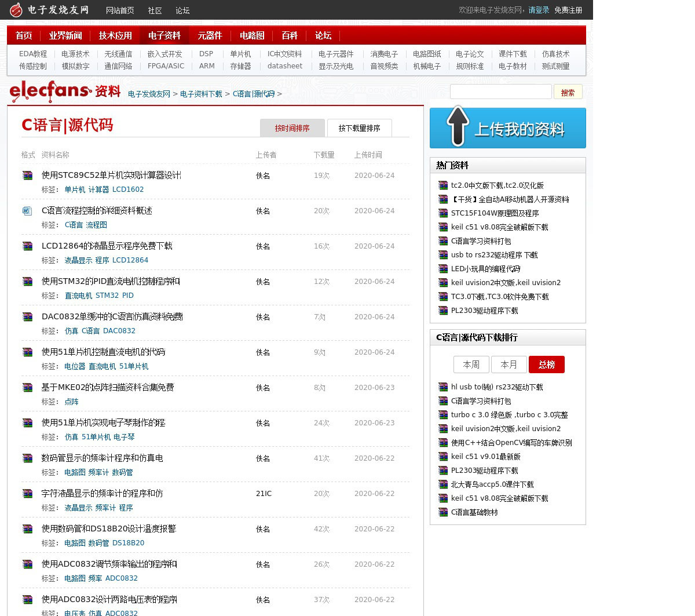The height and width of the screenshot is (616, 695).
Task: Click archive icon beside DAC0832单缓冲的C语言仿真资料
Action: pyautogui.click(x=27, y=316)
